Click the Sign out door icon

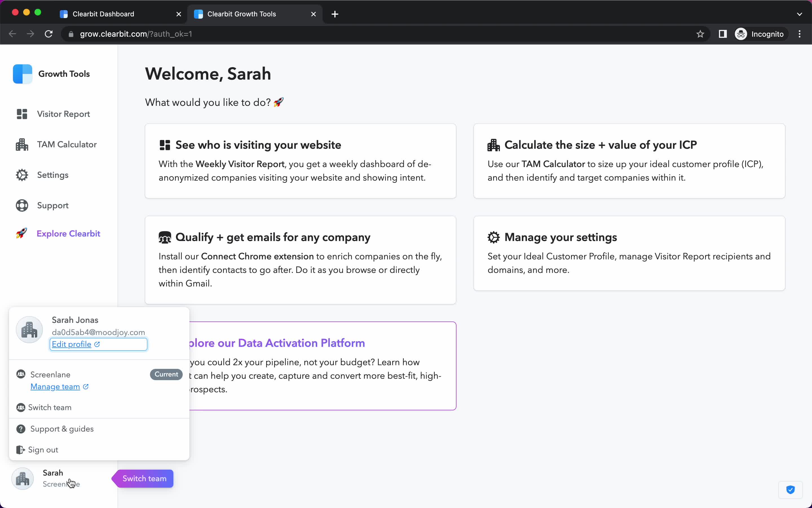pyautogui.click(x=21, y=450)
